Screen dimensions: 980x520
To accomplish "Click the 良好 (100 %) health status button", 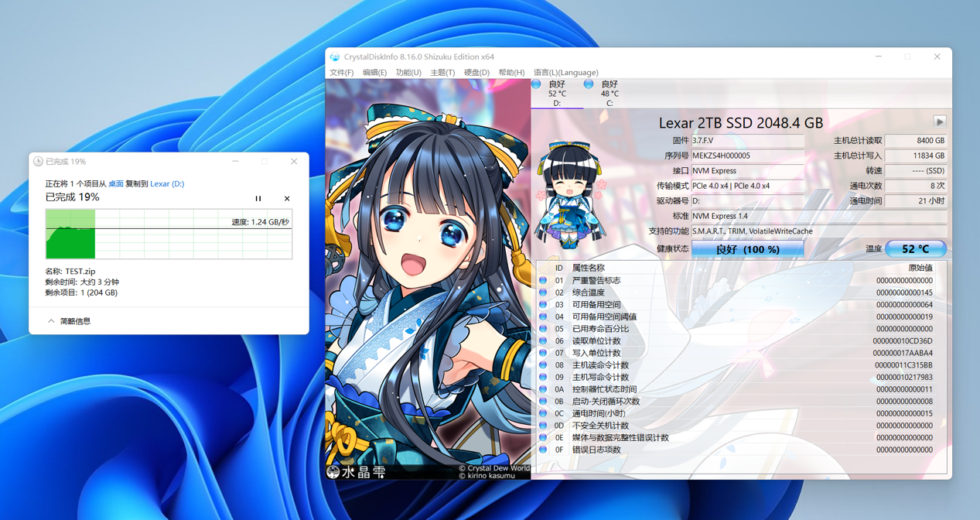I will coord(747,249).
